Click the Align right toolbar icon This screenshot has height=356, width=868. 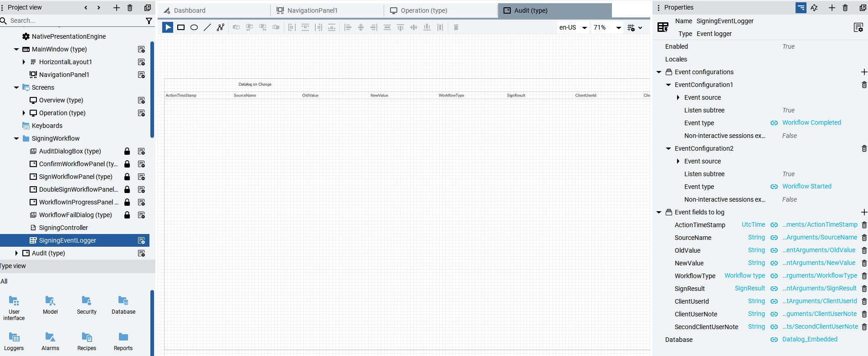374,27
